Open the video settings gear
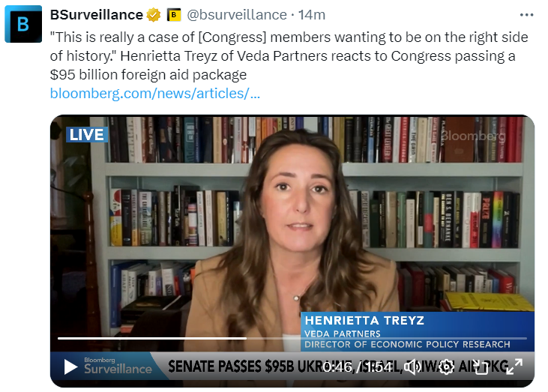The image size is (548, 392). pos(446,367)
